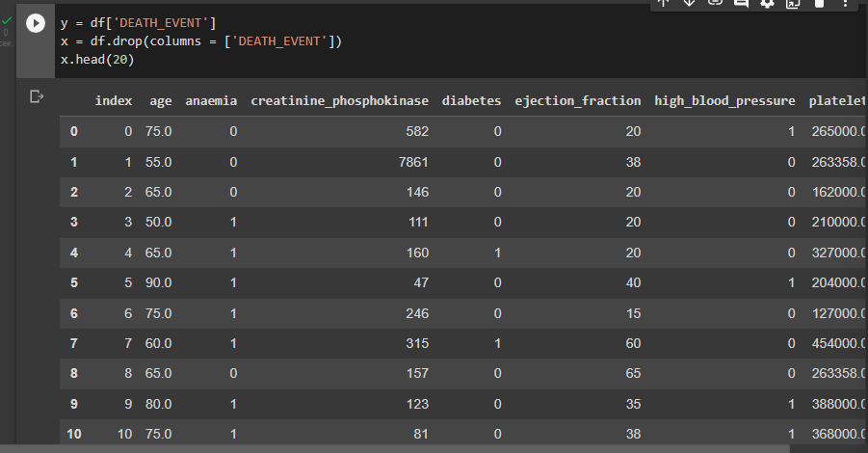Click platelets value 454000.0
This screenshot has height=453, width=868.
(x=838, y=343)
